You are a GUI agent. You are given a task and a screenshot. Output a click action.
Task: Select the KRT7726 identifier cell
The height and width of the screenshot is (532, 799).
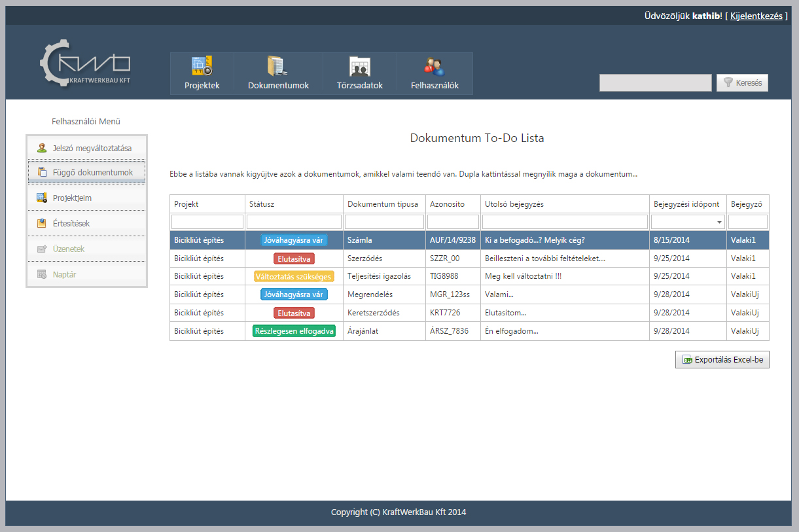453,313
